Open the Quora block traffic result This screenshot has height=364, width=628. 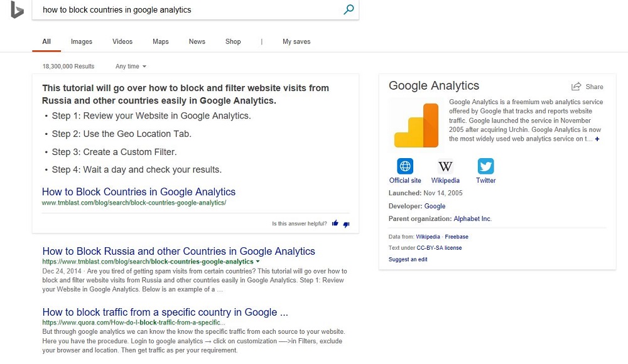(x=165, y=312)
